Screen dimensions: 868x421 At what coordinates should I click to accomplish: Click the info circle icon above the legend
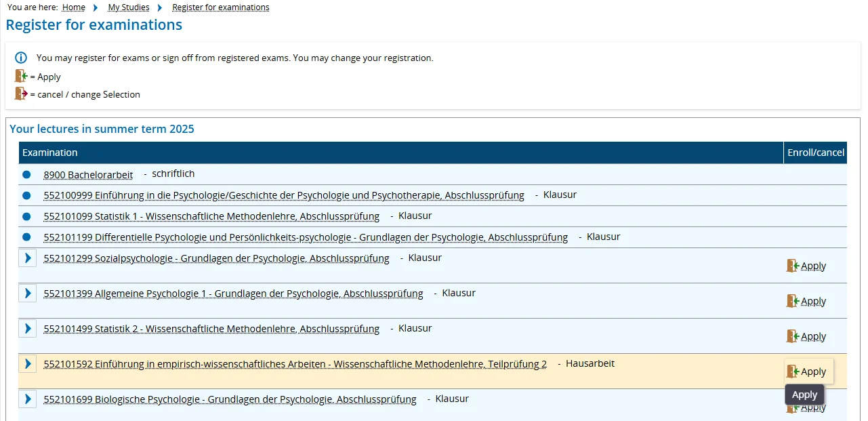point(21,58)
